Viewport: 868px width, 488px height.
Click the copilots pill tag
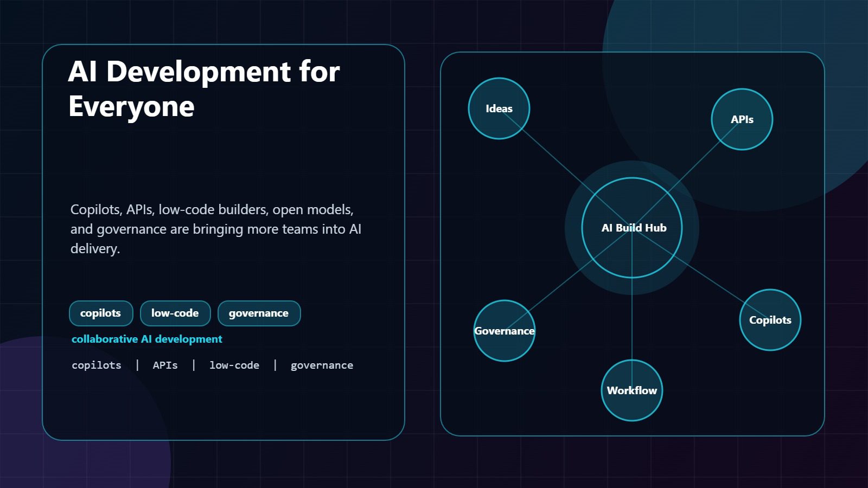pos(101,313)
